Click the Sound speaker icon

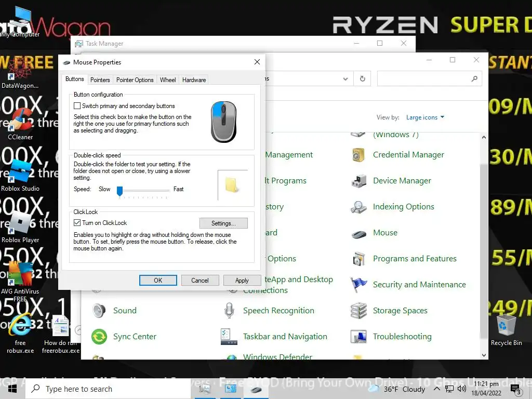point(99,311)
